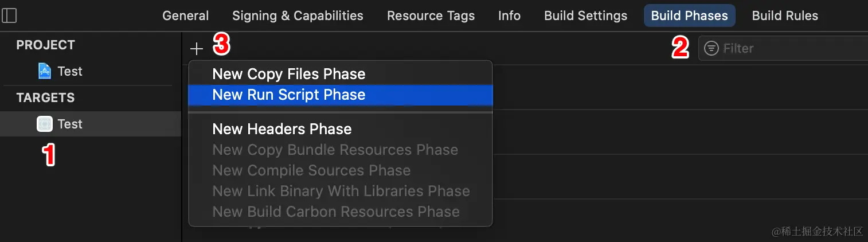This screenshot has width=868, height=242.
Task: Click New Compile Sources Phase entry
Action: pos(311,170)
